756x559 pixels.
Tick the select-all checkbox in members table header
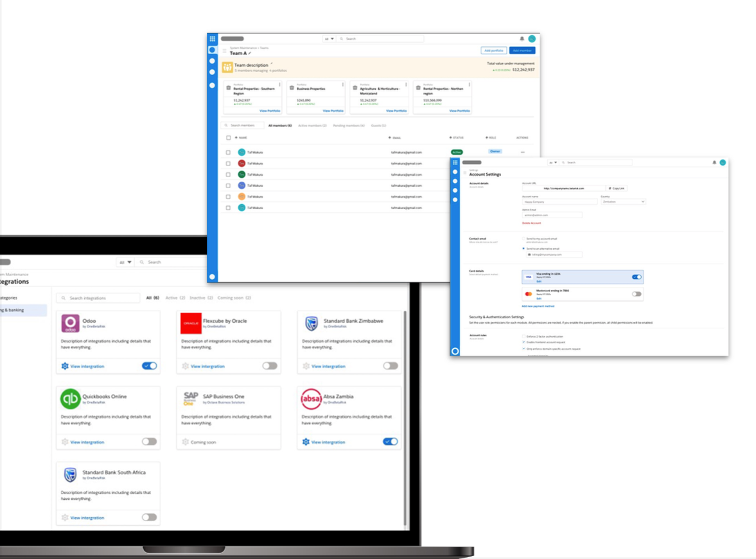tap(228, 138)
